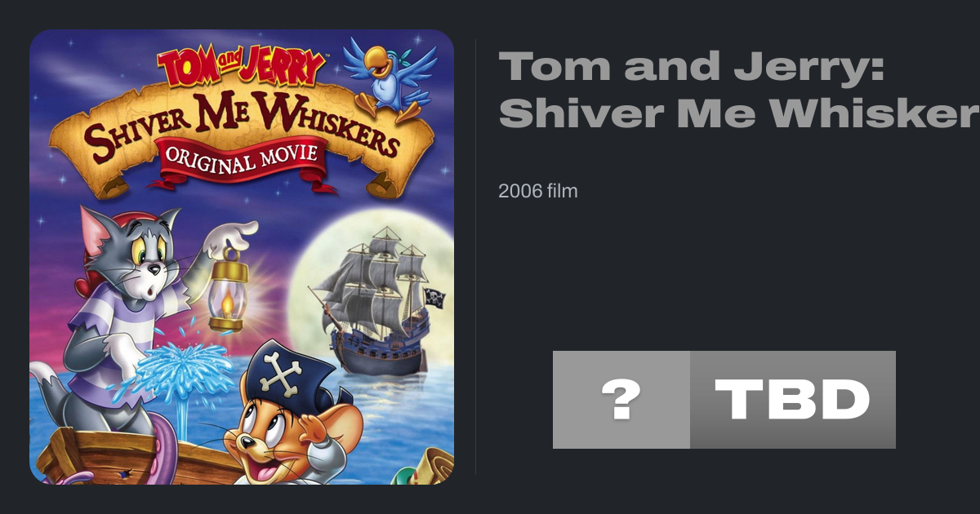Click the vertical divider beside the poster
This screenshot has width=980, height=514.
pos(475,257)
